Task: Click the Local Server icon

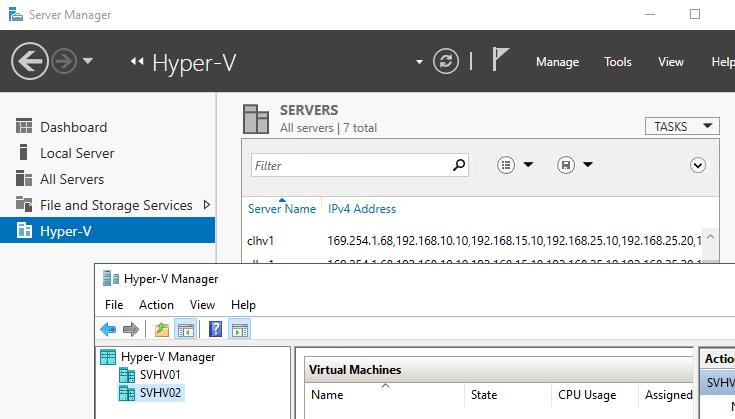Action: pyautogui.click(x=23, y=152)
